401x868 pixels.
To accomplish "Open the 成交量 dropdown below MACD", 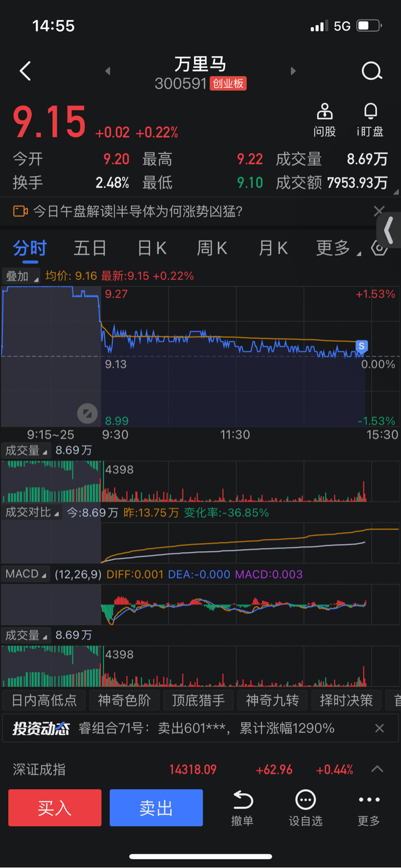I will tap(26, 635).
